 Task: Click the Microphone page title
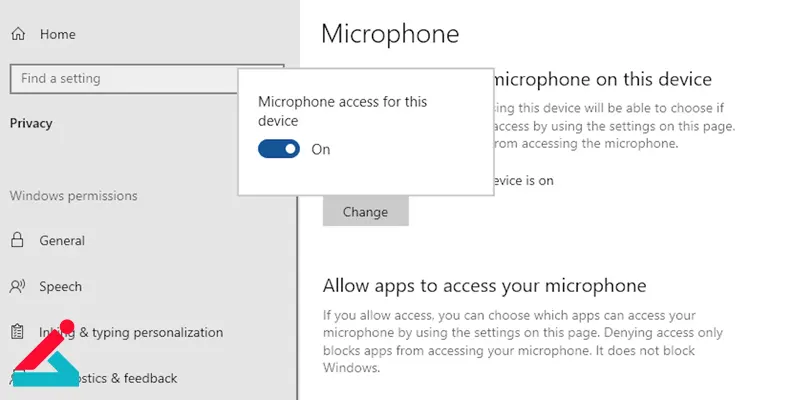click(x=390, y=34)
